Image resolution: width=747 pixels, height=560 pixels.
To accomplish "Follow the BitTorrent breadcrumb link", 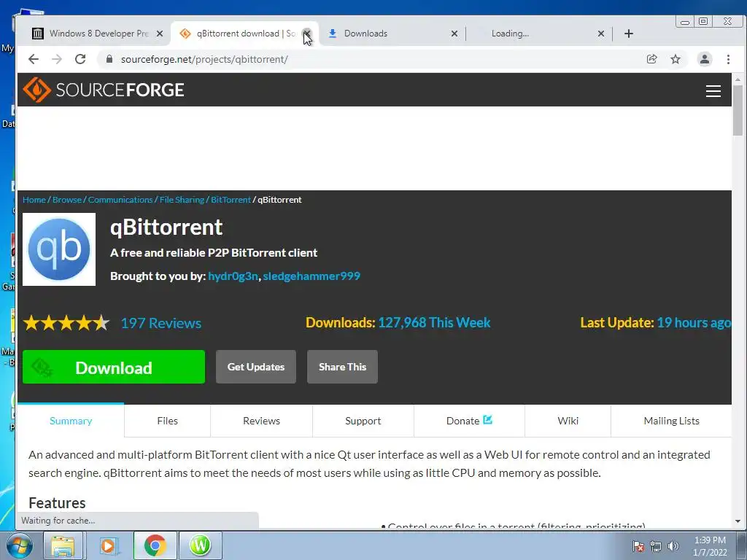I will click(x=231, y=200).
